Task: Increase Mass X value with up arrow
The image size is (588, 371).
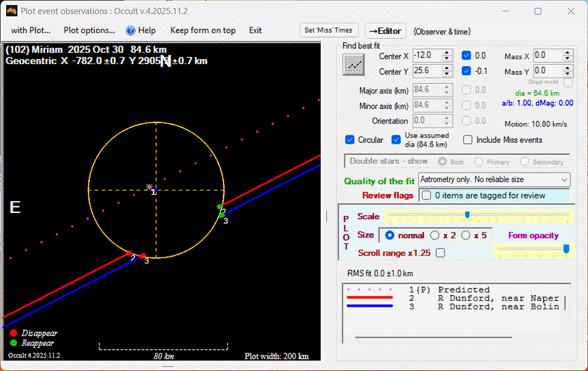Action: click(568, 52)
